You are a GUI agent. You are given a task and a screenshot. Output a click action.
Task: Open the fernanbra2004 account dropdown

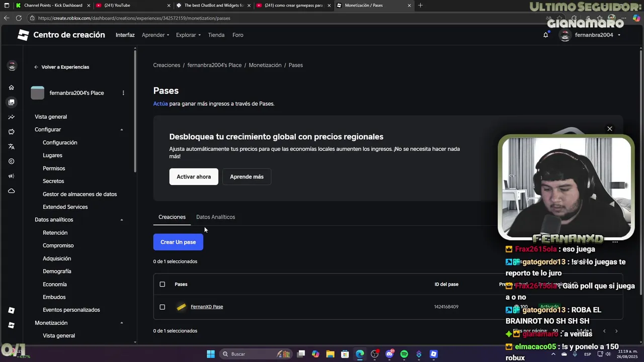(x=591, y=35)
